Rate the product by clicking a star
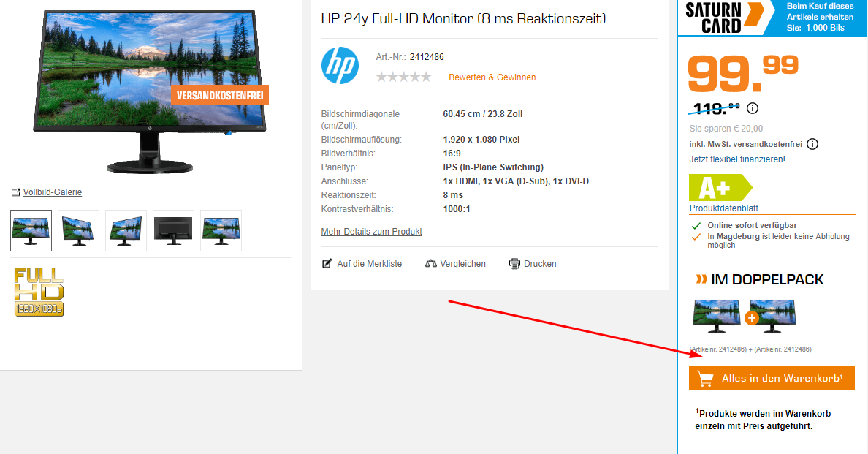The height and width of the screenshot is (454, 868). pos(403,76)
